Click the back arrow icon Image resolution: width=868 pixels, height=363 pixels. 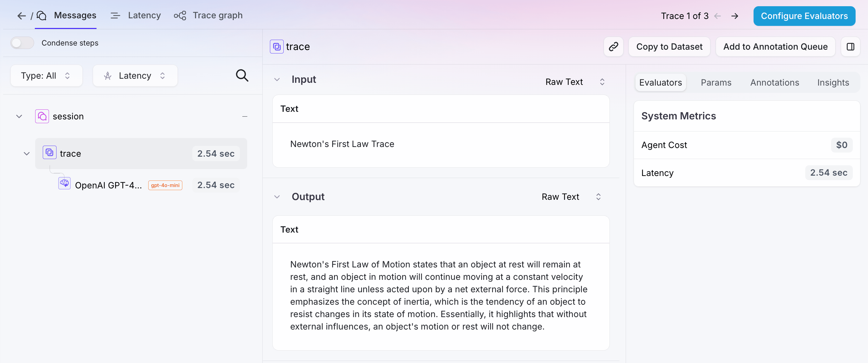click(21, 16)
